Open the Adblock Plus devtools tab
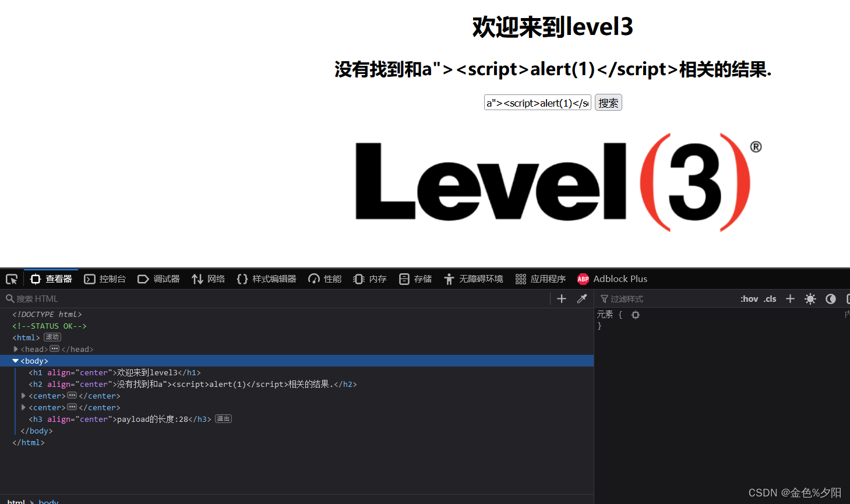 [612, 279]
